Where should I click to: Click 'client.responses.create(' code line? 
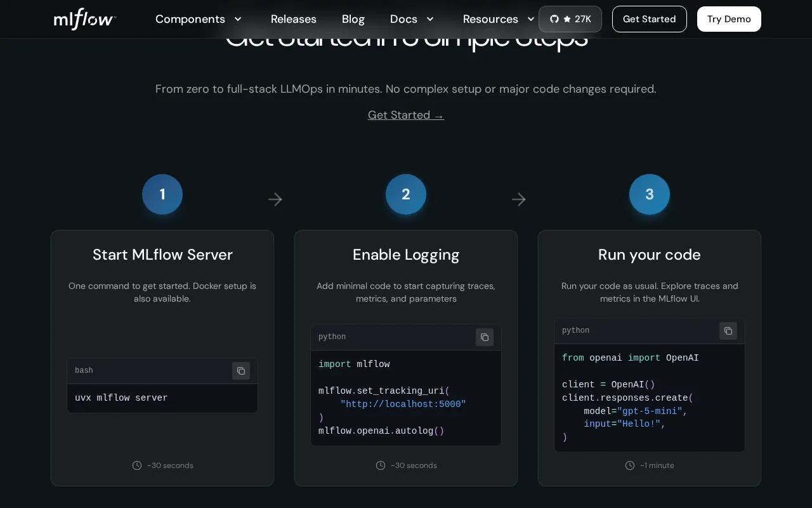[x=627, y=398]
